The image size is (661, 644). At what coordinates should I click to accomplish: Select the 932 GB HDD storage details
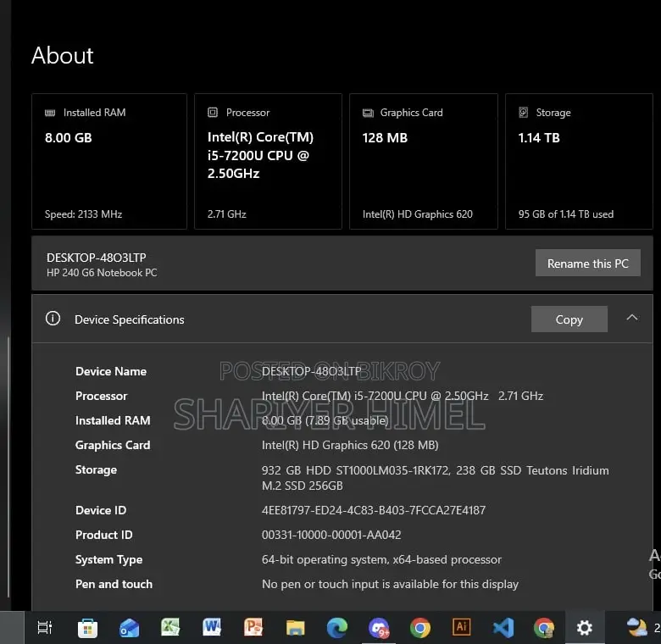pos(435,478)
